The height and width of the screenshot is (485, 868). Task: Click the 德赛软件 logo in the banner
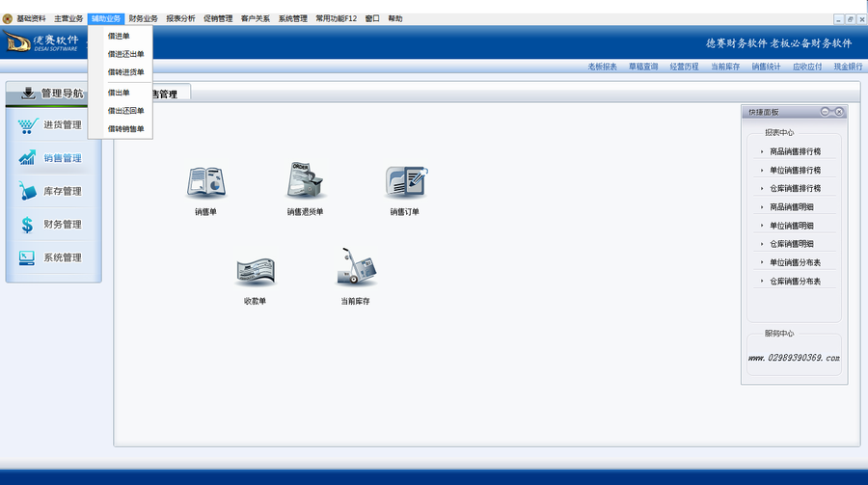(41, 42)
